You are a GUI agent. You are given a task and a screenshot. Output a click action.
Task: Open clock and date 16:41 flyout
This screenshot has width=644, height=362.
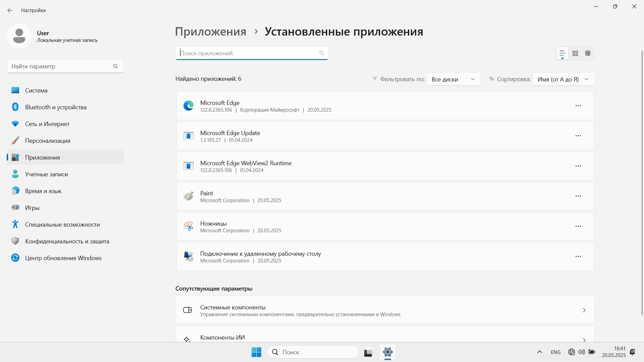point(613,352)
